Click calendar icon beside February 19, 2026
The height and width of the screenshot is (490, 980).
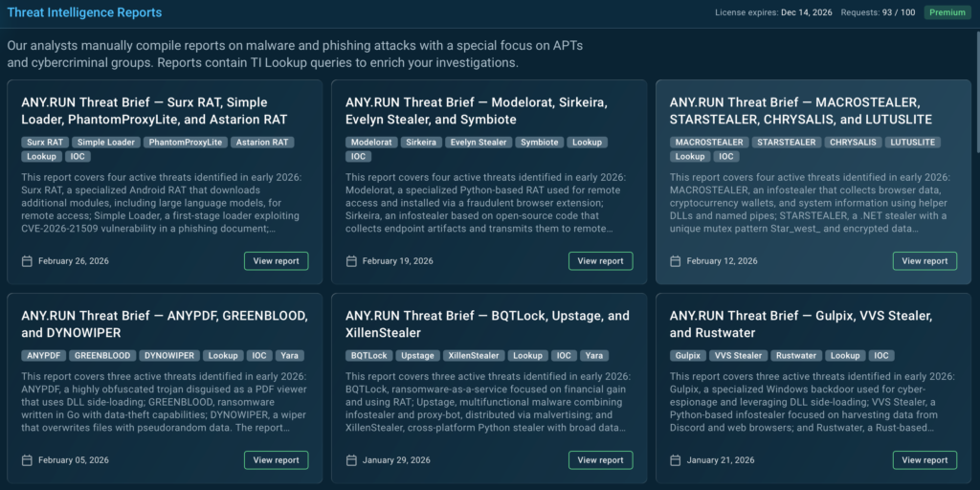point(351,261)
